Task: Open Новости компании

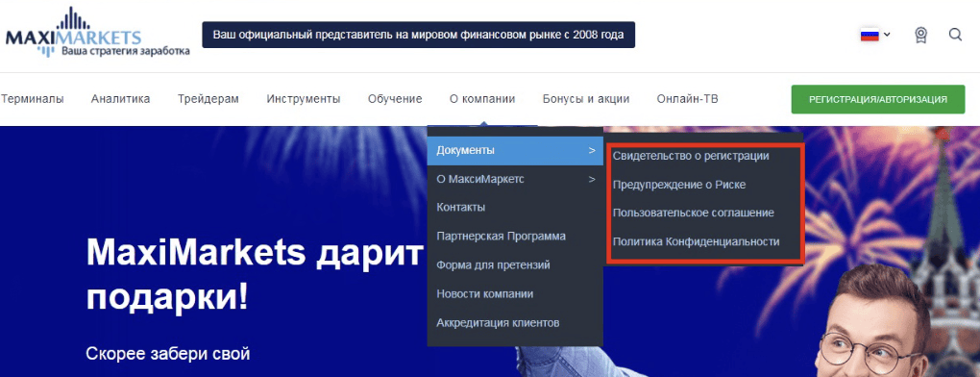Action: point(485,294)
